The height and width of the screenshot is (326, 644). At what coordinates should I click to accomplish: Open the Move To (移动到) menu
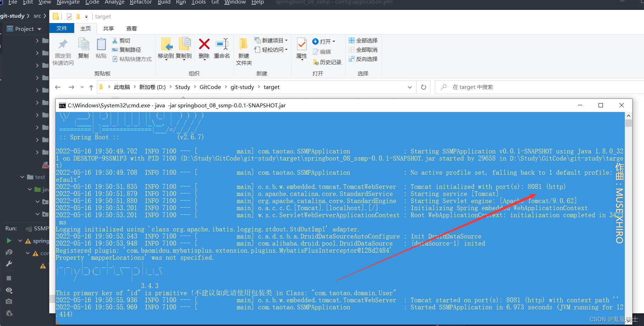[x=166, y=49]
